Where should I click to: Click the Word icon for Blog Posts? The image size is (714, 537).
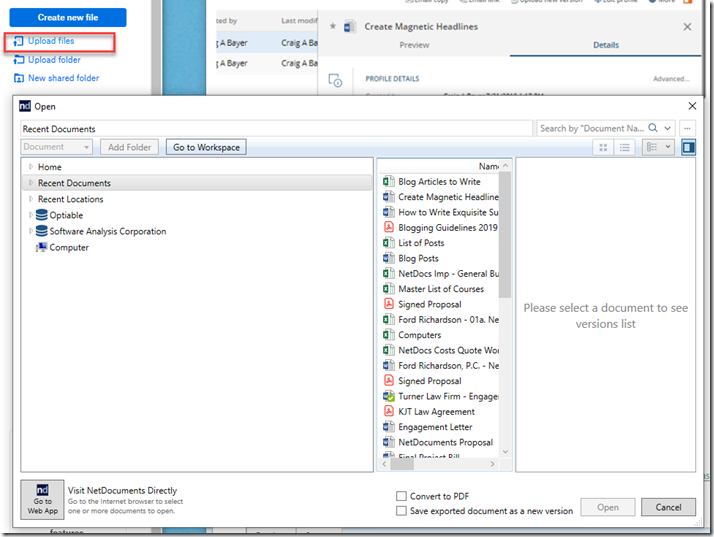point(388,258)
